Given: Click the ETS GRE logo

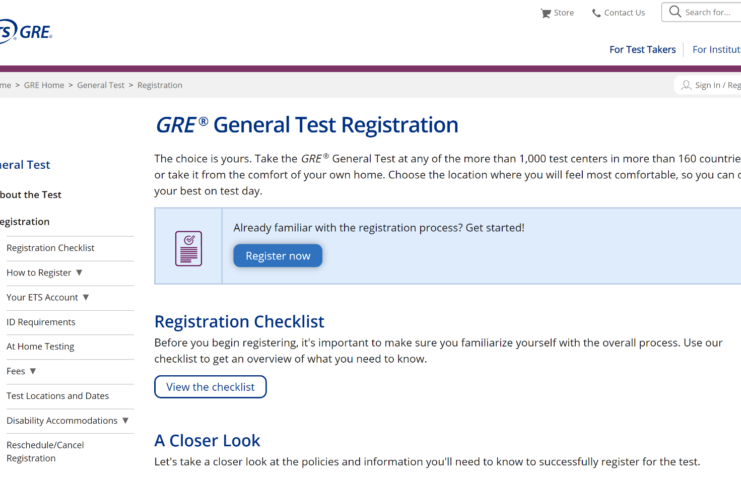Looking at the screenshot, I should coord(26,33).
